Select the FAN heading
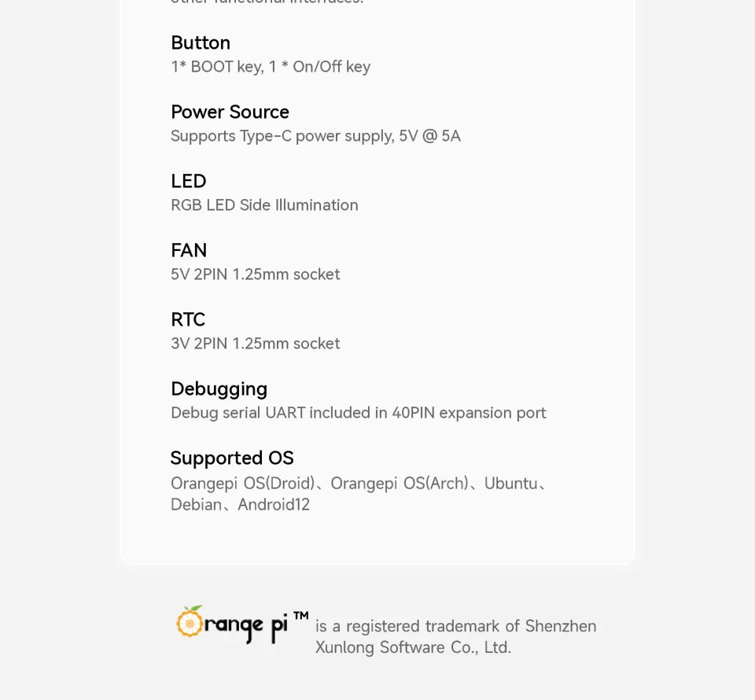Image resolution: width=755 pixels, height=700 pixels. click(x=189, y=250)
